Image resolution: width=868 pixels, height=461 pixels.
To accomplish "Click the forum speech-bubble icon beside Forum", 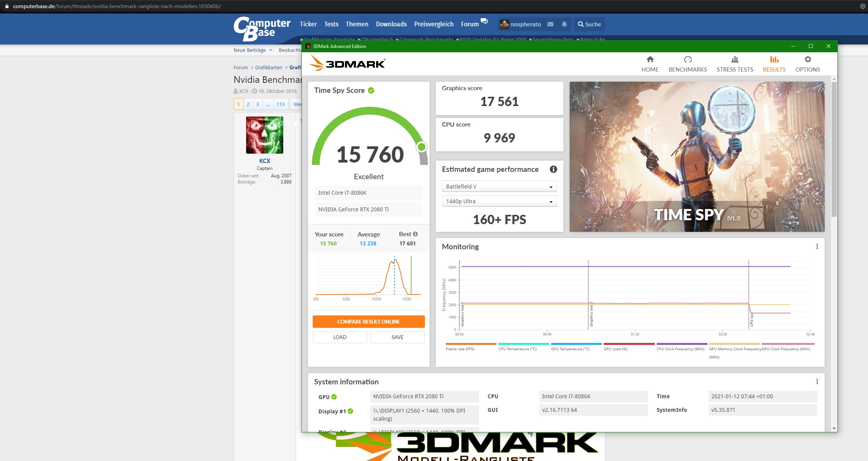I will coord(484,21).
